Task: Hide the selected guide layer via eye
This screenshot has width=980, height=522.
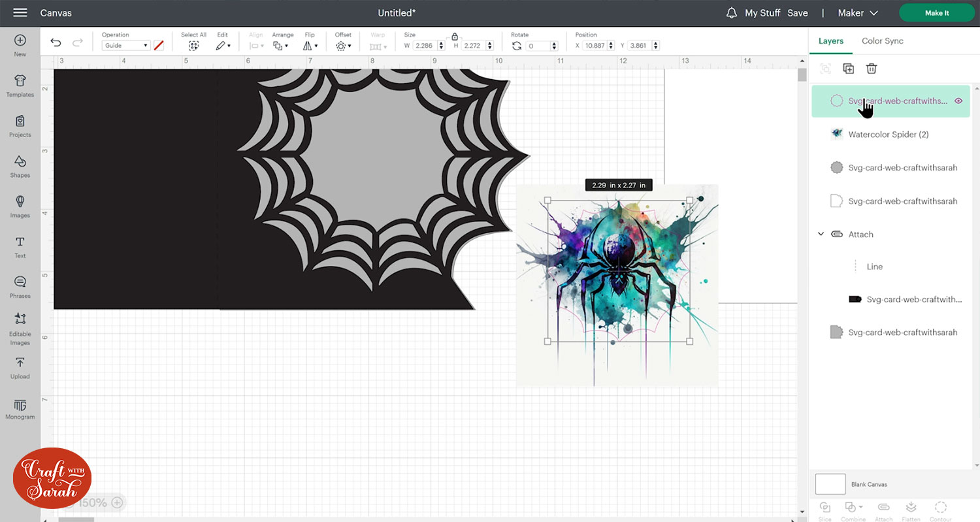Action: point(958,101)
